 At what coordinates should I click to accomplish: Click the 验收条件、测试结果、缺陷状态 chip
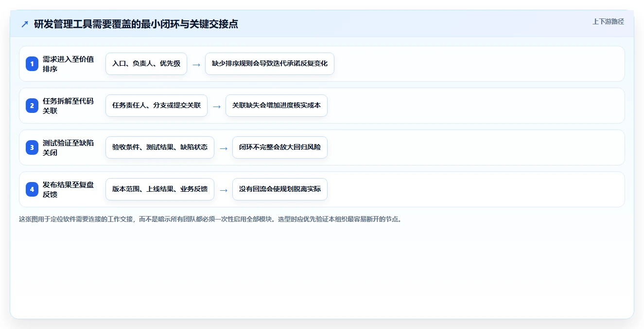160,147
